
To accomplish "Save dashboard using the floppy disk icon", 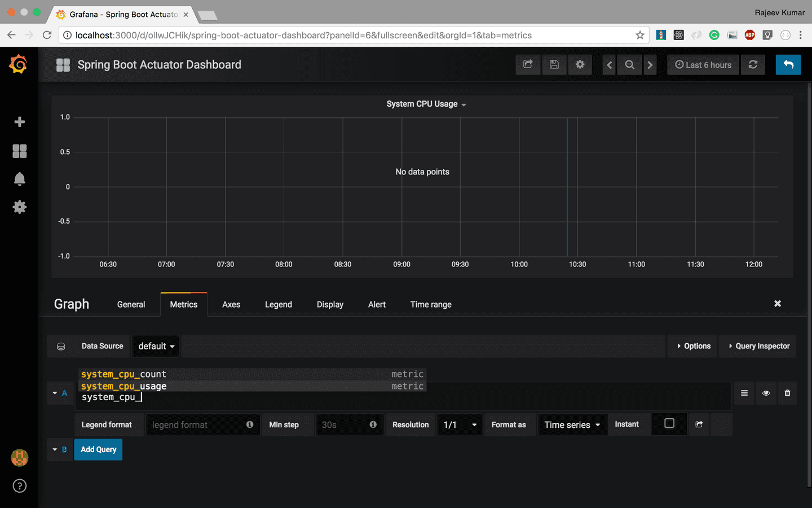I will click(x=554, y=64).
